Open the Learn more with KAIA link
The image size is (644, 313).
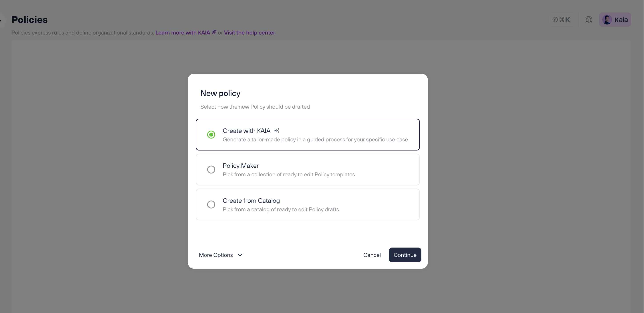[x=183, y=33]
